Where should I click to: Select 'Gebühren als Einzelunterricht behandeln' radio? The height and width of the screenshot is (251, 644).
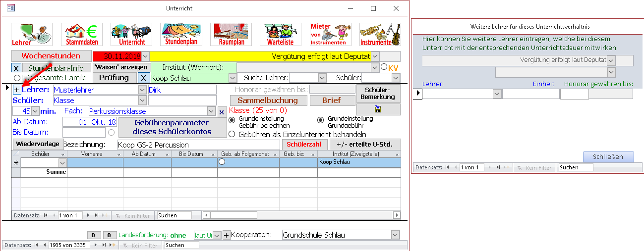232,134
